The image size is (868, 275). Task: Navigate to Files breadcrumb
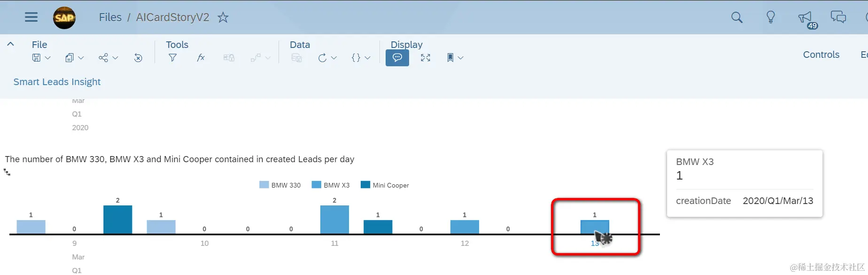pyautogui.click(x=110, y=17)
